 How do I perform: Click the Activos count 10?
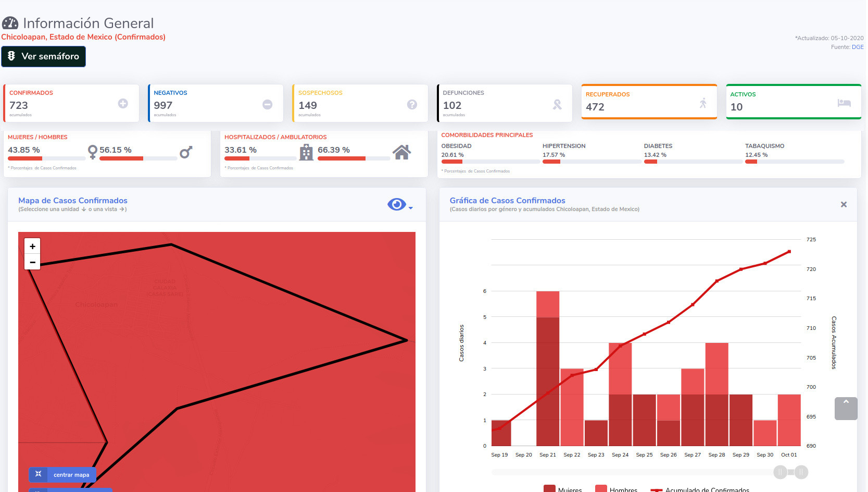click(x=736, y=107)
